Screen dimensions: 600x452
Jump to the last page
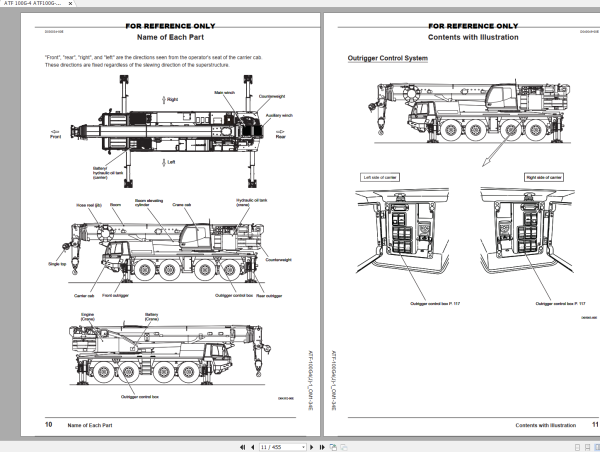(x=322, y=447)
